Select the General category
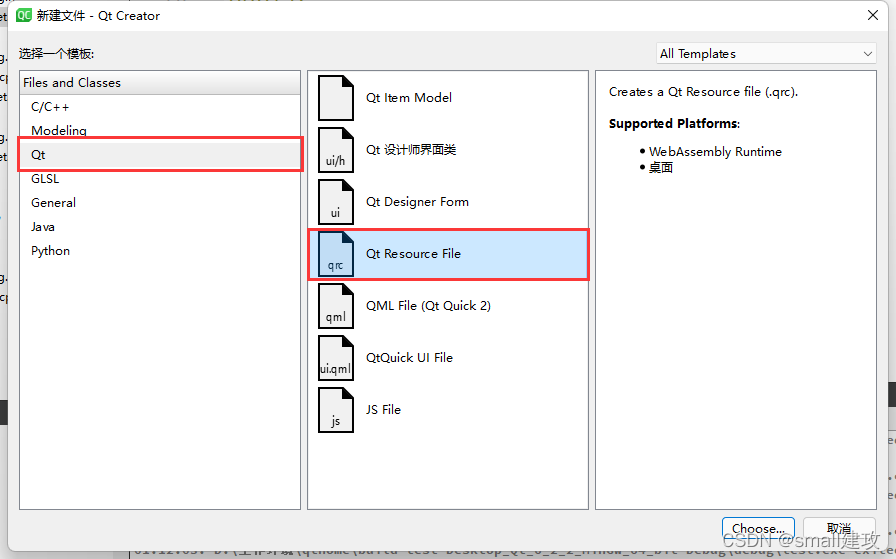896x559 pixels. [159, 203]
